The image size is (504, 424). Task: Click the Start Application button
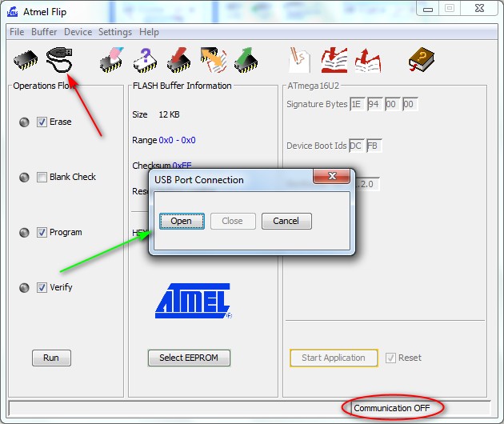(334, 358)
